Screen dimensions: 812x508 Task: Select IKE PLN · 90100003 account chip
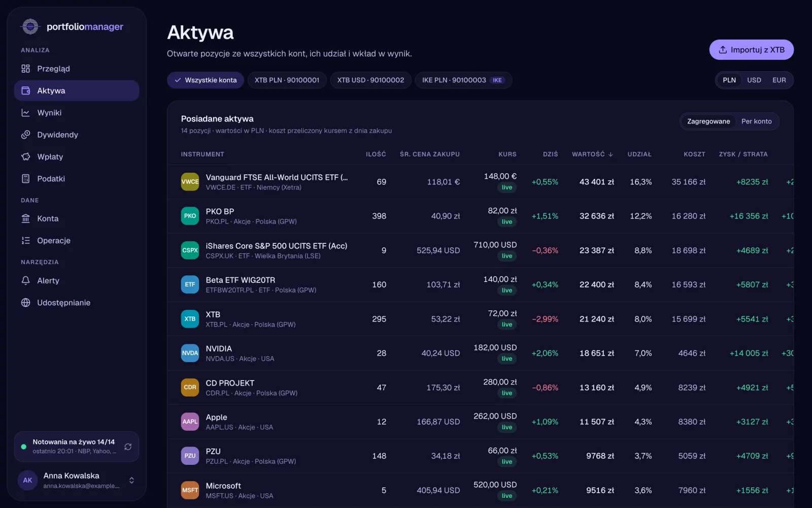click(x=463, y=80)
